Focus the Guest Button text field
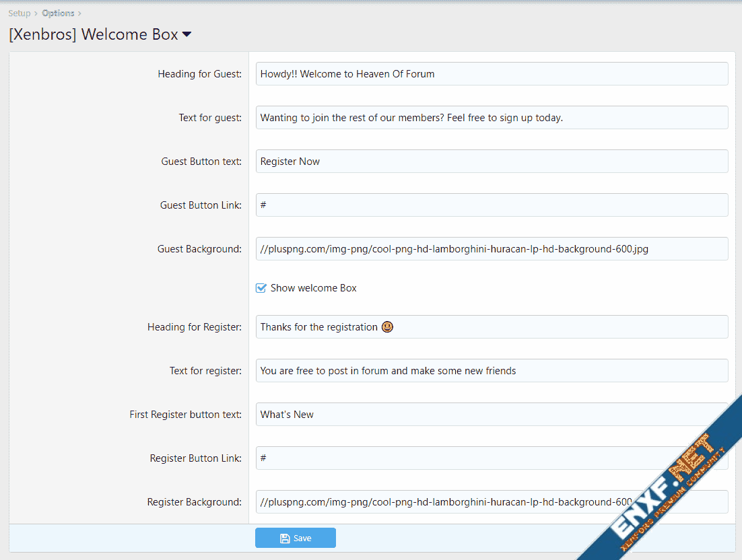 492,162
